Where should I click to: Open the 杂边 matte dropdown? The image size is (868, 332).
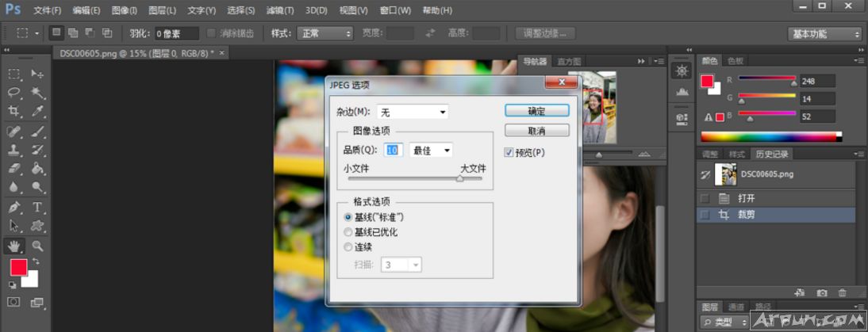point(413,112)
